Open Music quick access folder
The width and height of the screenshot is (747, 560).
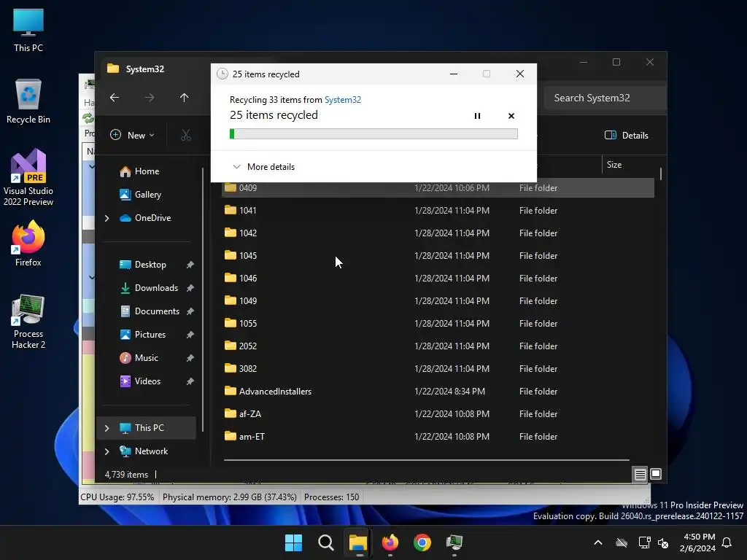click(x=139, y=358)
